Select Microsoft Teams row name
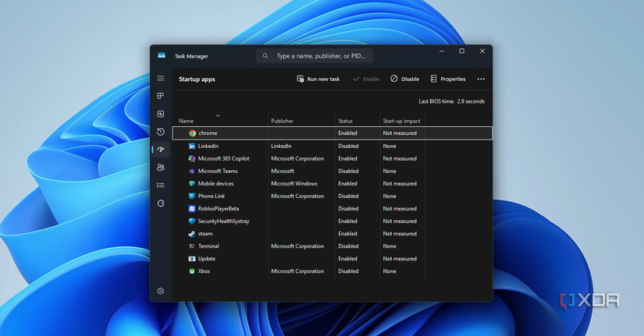This screenshot has height=336, width=644. pos(218,171)
